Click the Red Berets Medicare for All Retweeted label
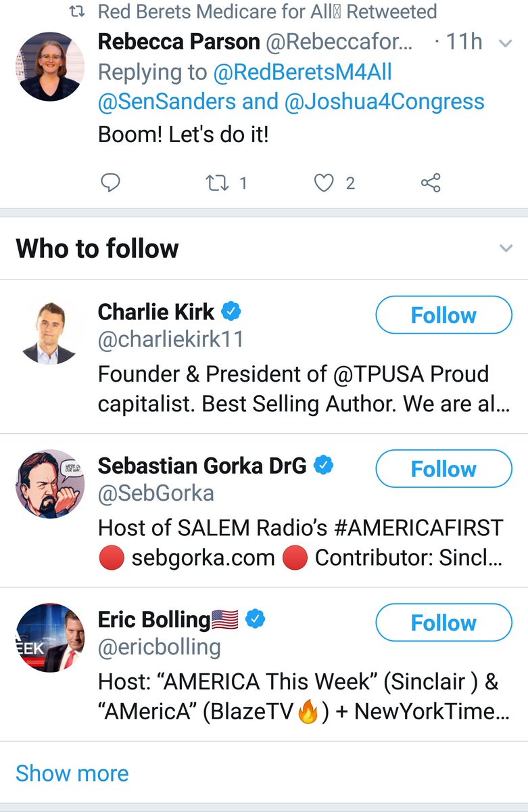This screenshot has height=812, width=528. pyautogui.click(x=267, y=12)
